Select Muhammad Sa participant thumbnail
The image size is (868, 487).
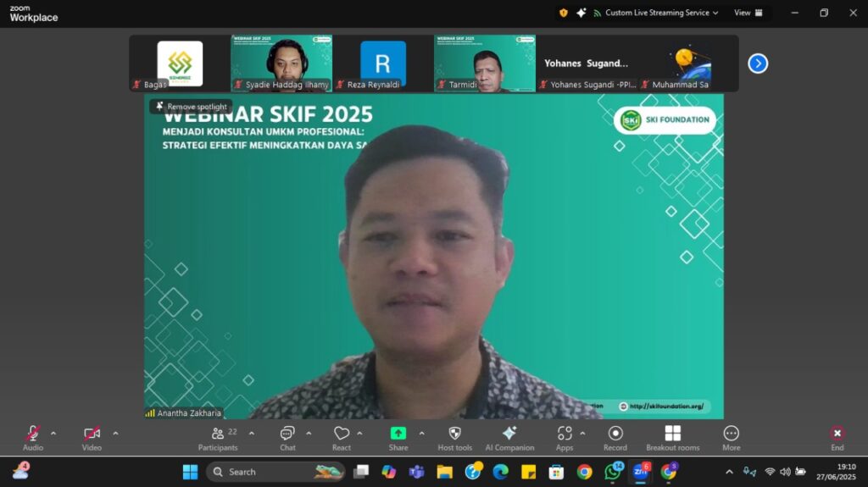pyautogui.click(x=688, y=63)
